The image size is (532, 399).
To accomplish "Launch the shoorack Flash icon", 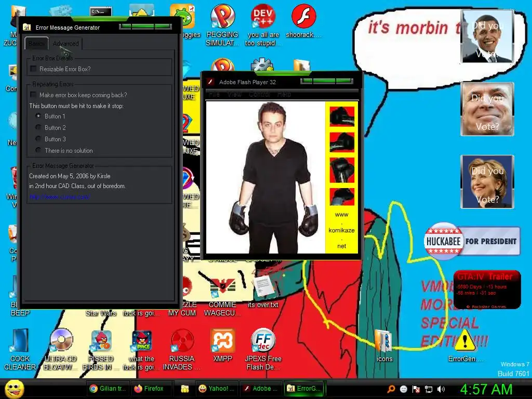I will (x=303, y=21).
